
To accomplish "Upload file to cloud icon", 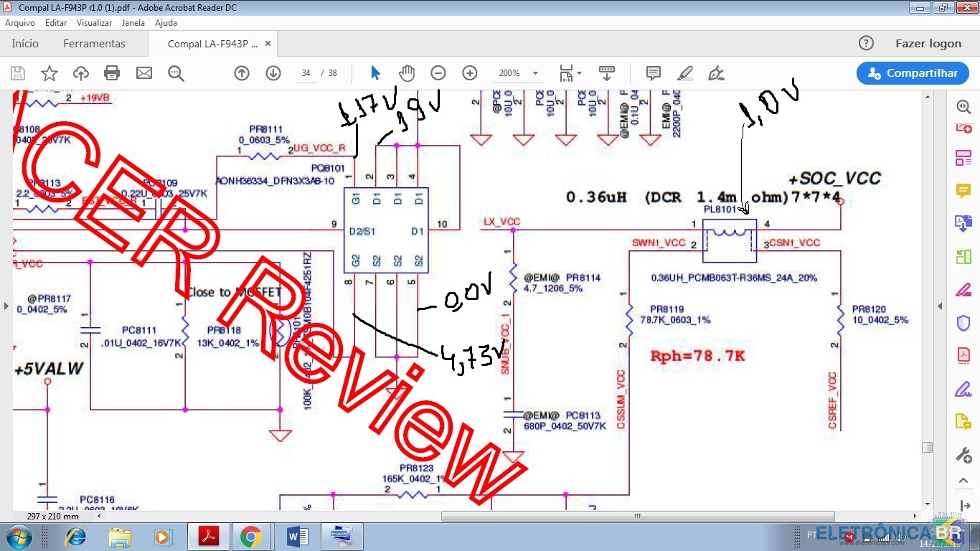I will click(81, 73).
